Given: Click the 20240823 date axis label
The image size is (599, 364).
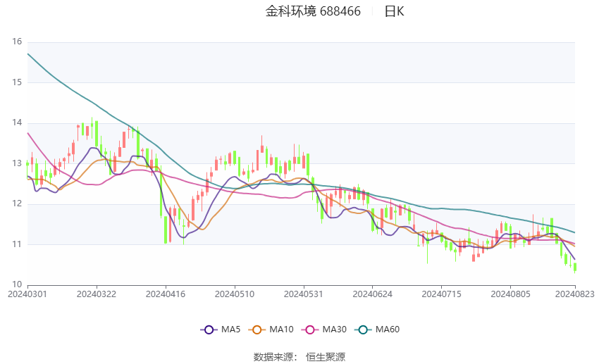Looking at the screenshot, I should [x=575, y=294].
